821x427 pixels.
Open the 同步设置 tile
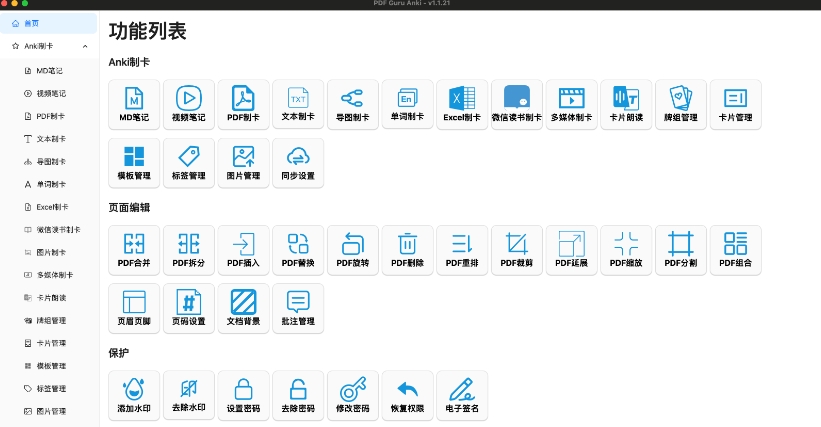pos(298,162)
